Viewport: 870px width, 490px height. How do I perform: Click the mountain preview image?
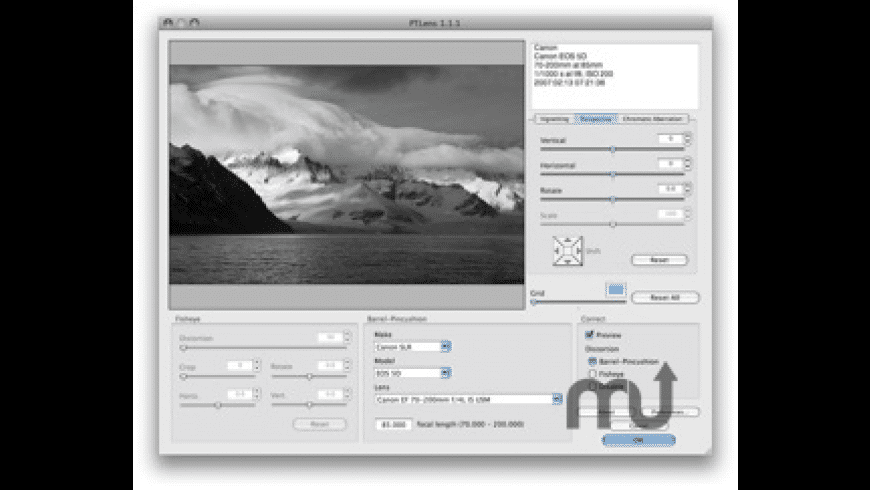[x=346, y=174]
